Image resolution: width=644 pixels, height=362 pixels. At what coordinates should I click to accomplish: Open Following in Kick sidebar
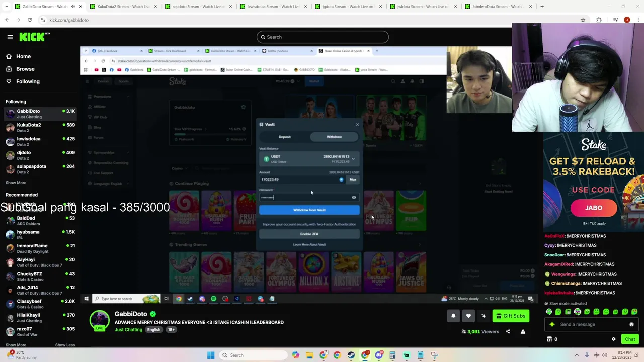click(x=28, y=81)
